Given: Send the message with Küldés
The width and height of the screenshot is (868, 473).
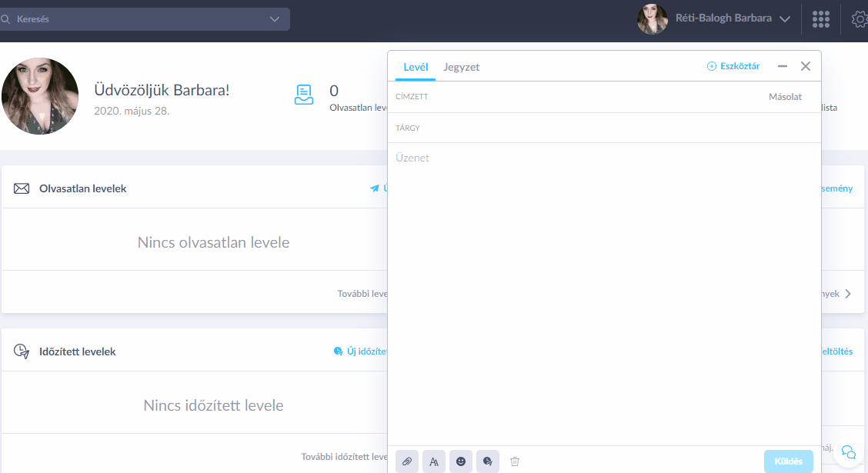Looking at the screenshot, I should (x=788, y=461).
